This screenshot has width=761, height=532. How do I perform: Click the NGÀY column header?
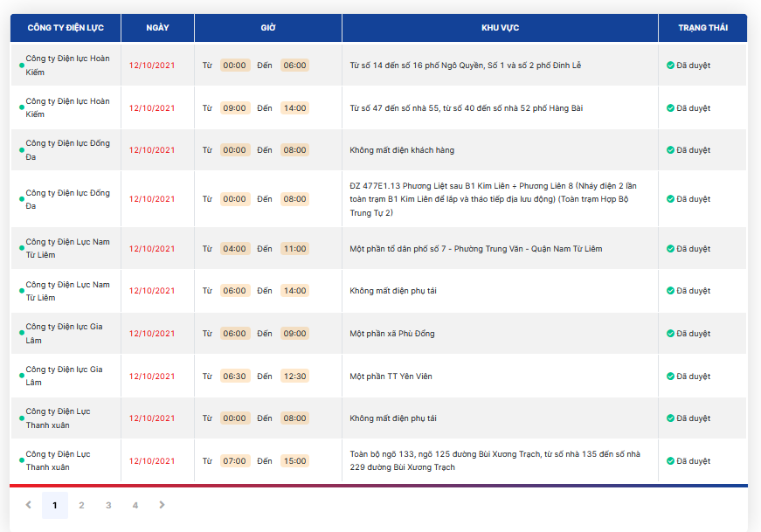tap(158, 28)
